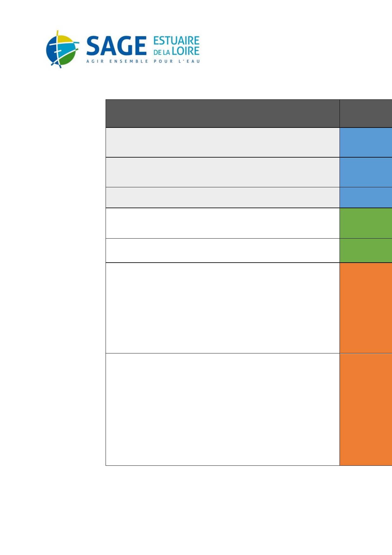
Task: Select the narrow dark gray header cell
Action: click(x=366, y=113)
